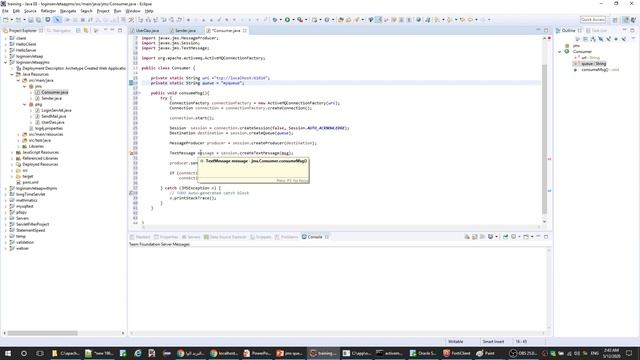This screenshot has width=640, height=360.
Task: Click the 'Smart Insert' status bar entry
Action: (493, 342)
